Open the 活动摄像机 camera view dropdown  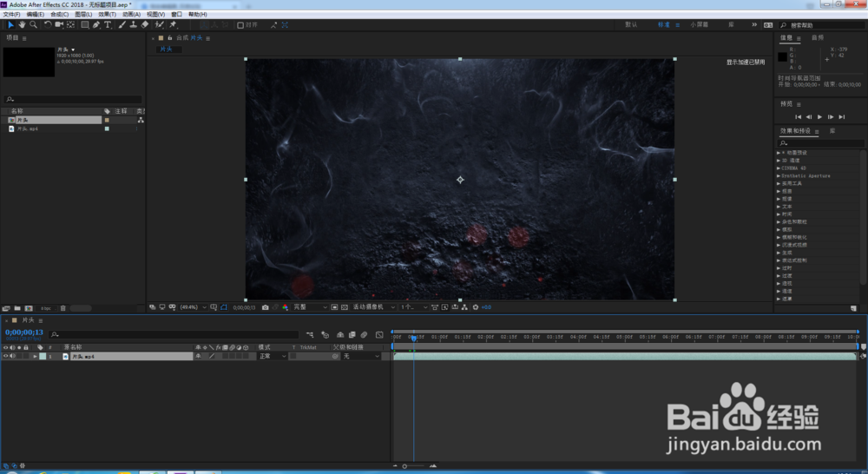coord(373,307)
